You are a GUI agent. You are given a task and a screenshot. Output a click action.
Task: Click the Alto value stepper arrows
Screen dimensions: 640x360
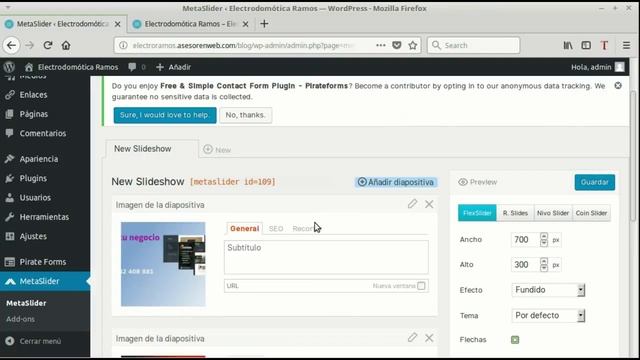pos(544,265)
